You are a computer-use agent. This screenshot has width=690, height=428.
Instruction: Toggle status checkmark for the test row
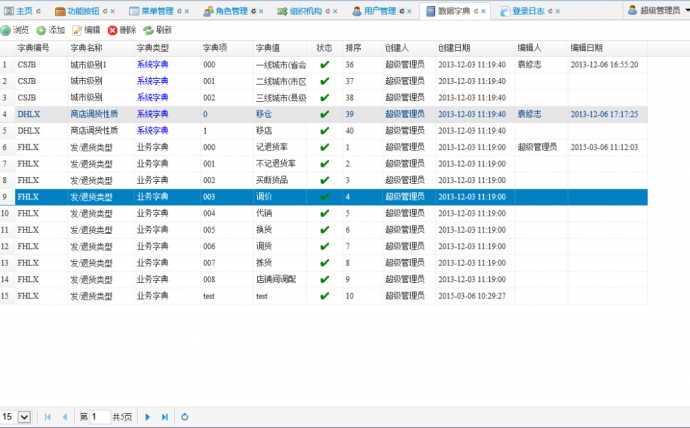324,296
